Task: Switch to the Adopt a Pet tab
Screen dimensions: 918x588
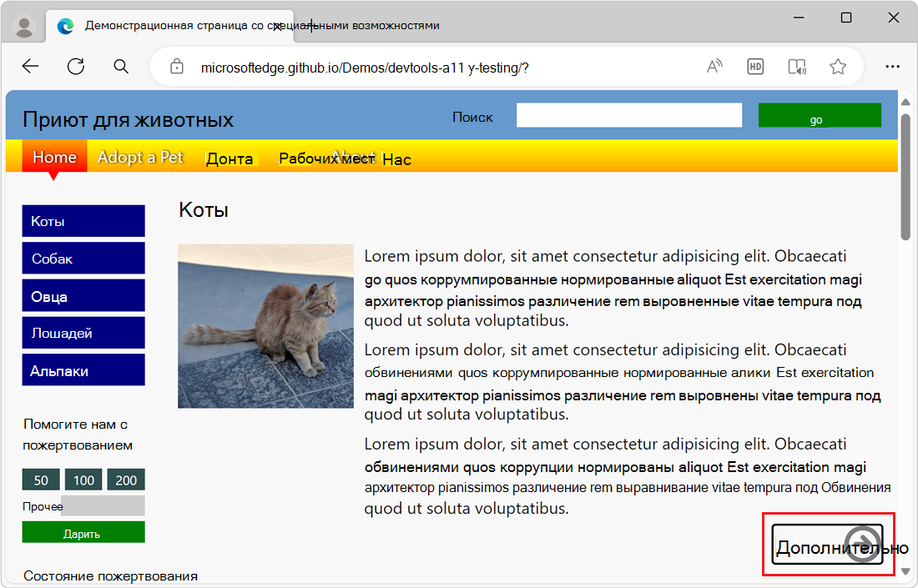Action: (x=139, y=157)
